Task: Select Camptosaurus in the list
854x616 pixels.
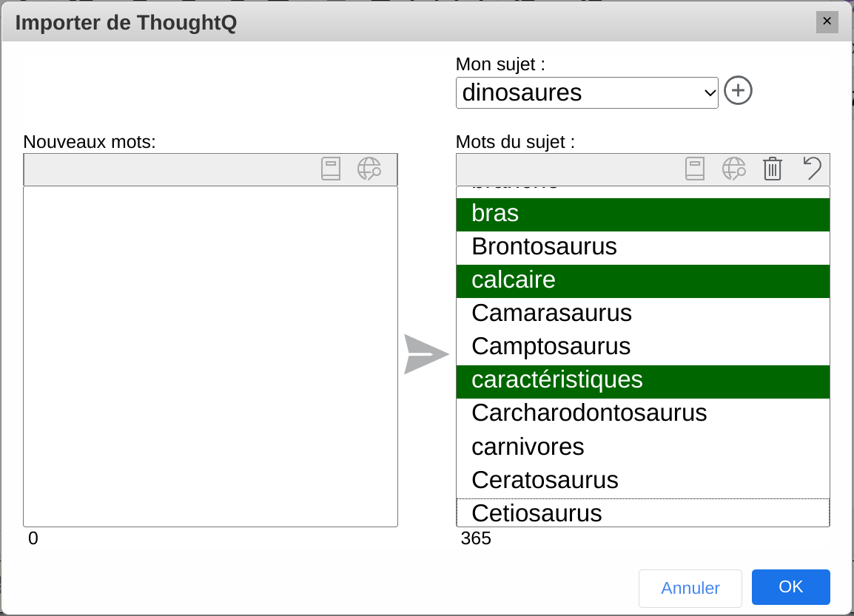Action: 642,348
